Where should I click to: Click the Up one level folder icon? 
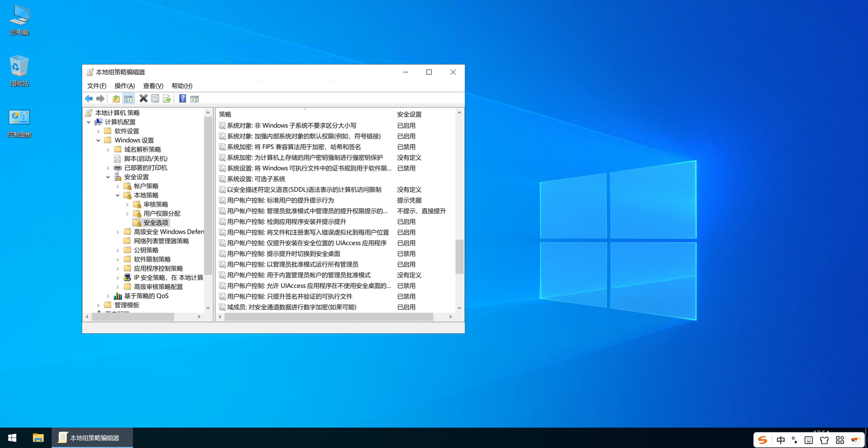coord(116,99)
